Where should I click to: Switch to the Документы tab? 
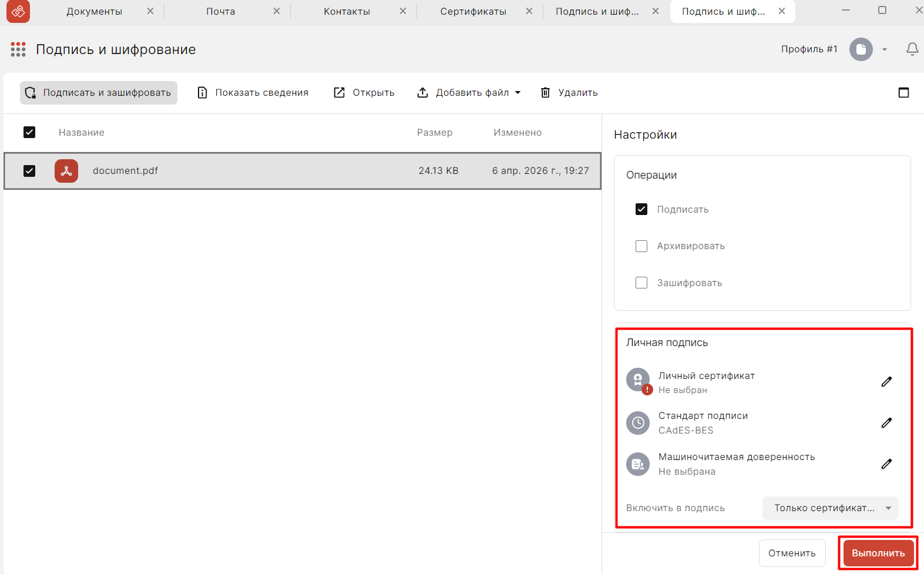[x=94, y=11]
